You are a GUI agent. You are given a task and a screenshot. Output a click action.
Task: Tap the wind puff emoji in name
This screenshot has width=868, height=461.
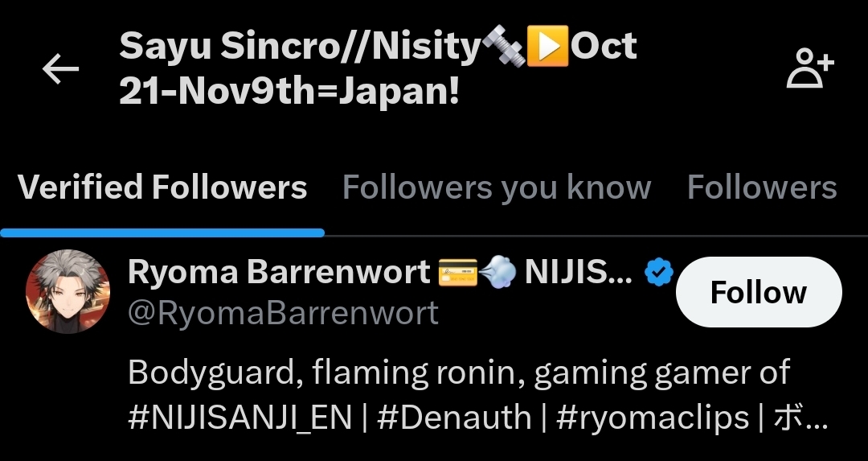click(x=497, y=274)
